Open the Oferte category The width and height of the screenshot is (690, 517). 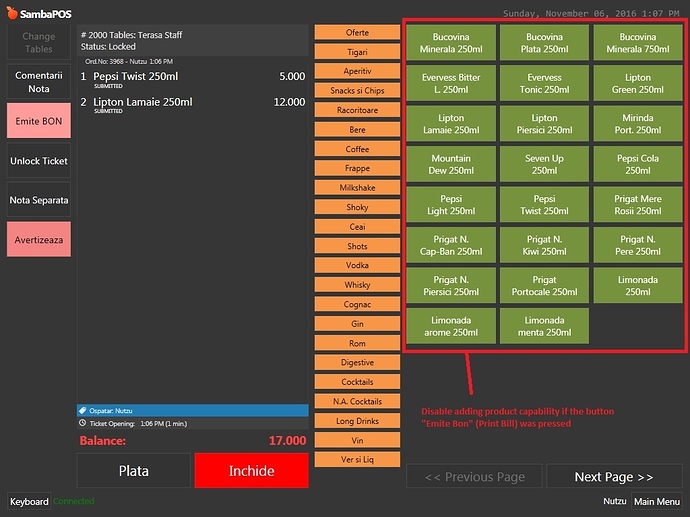[357, 33]
